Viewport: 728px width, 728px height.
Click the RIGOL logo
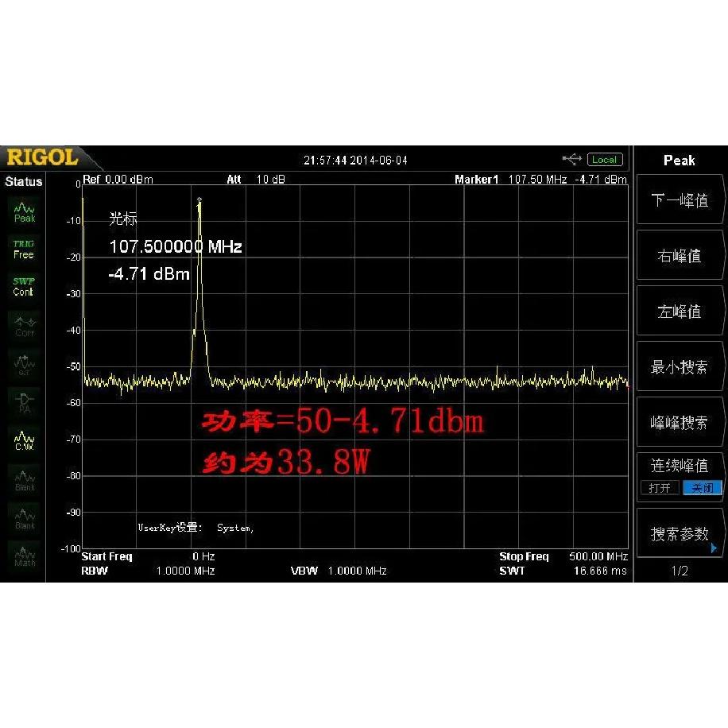click(x=43, y=157)
